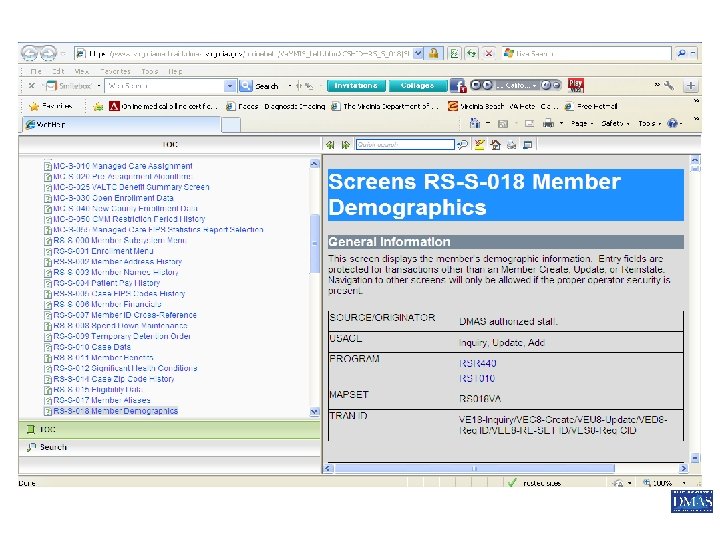720x540 pixels.
Task: Open the Edit menu
Action: (58, 71)
